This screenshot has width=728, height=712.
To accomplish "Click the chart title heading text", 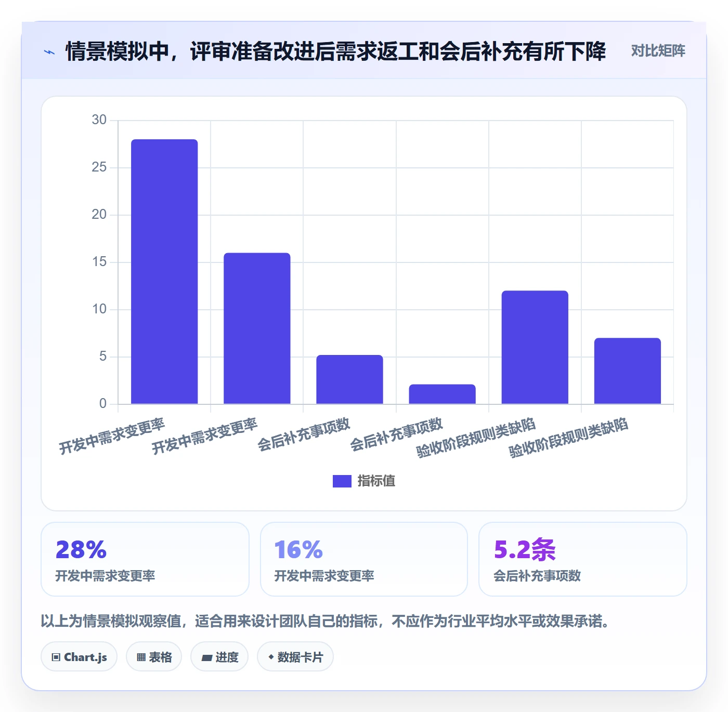I will coord(335,51).
